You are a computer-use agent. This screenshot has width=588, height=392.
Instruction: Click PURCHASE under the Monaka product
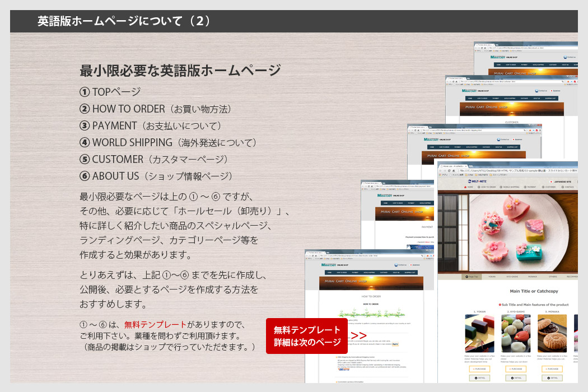(552, 369)
